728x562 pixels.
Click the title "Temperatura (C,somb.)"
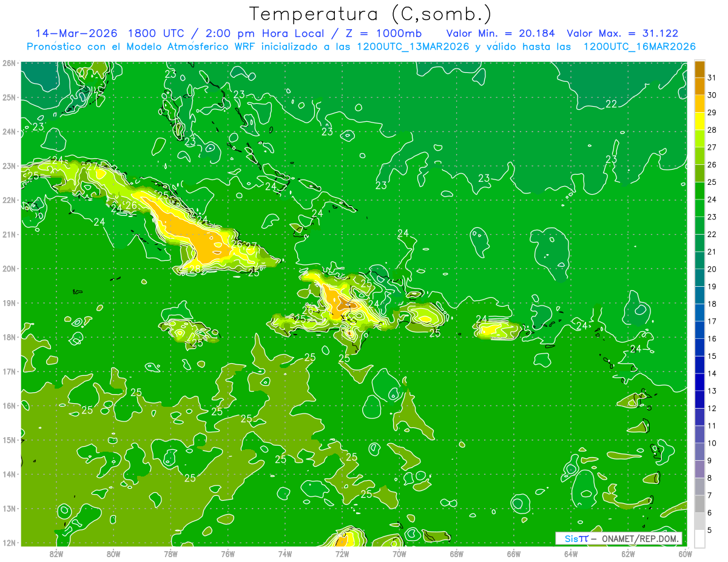371,13
